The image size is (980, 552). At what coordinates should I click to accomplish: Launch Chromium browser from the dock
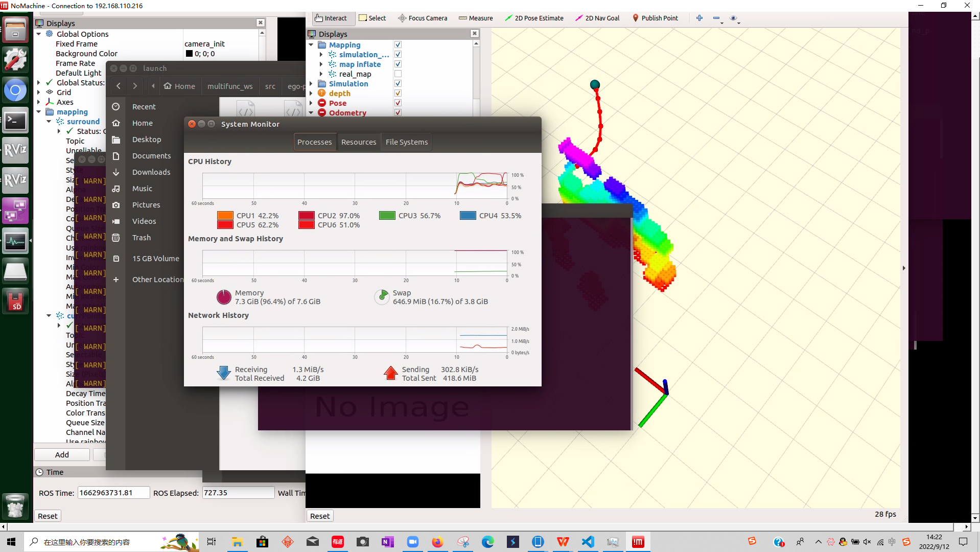15,90
